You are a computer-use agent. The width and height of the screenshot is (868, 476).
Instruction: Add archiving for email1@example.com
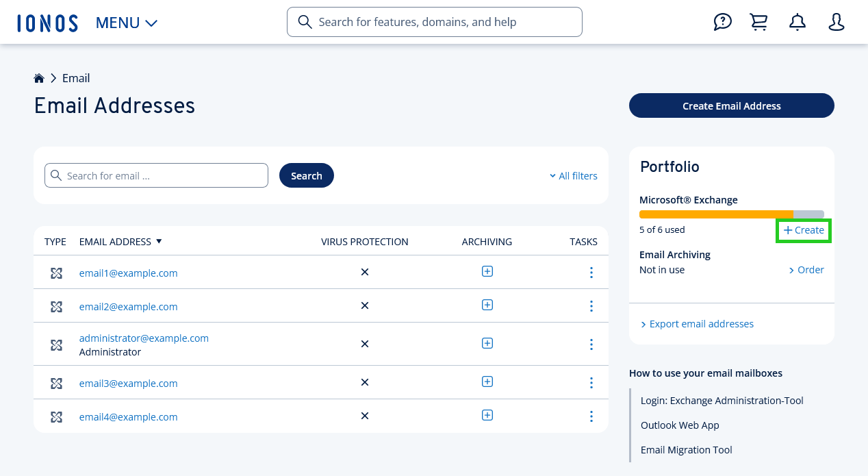pyautogui.click(x=487, y=271)
